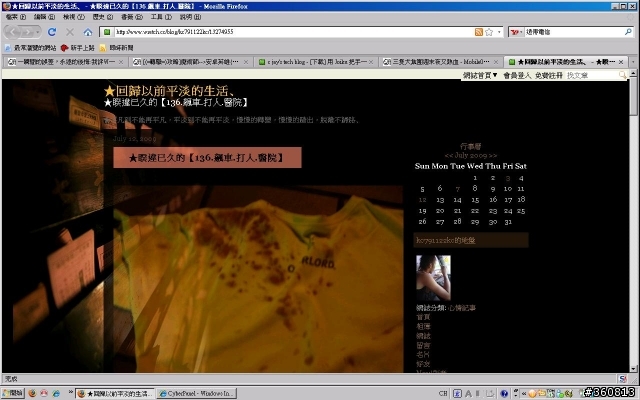Click the status bar S icon

pyautogui.click(x=622, y=379)
